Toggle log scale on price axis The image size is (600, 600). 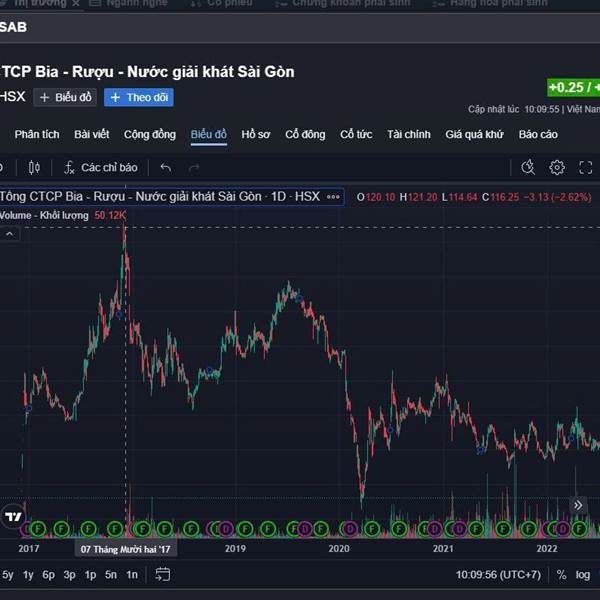click(583, 575)
